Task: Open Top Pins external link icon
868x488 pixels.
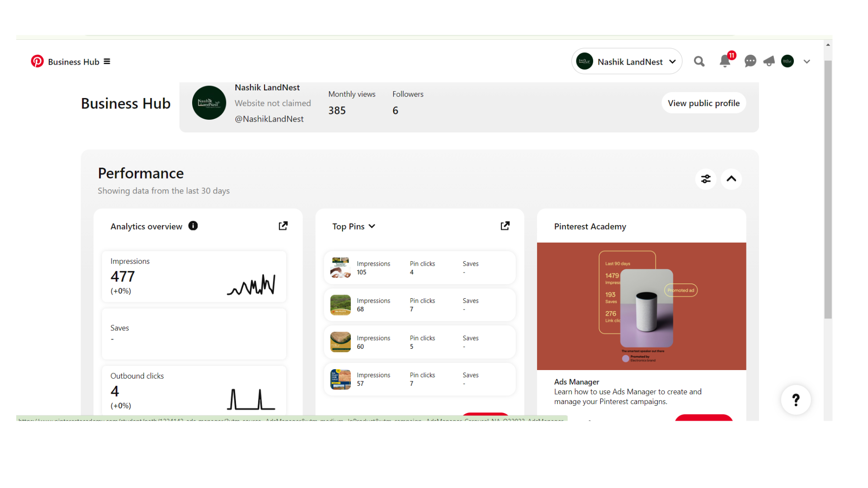Action: (505, 225)
